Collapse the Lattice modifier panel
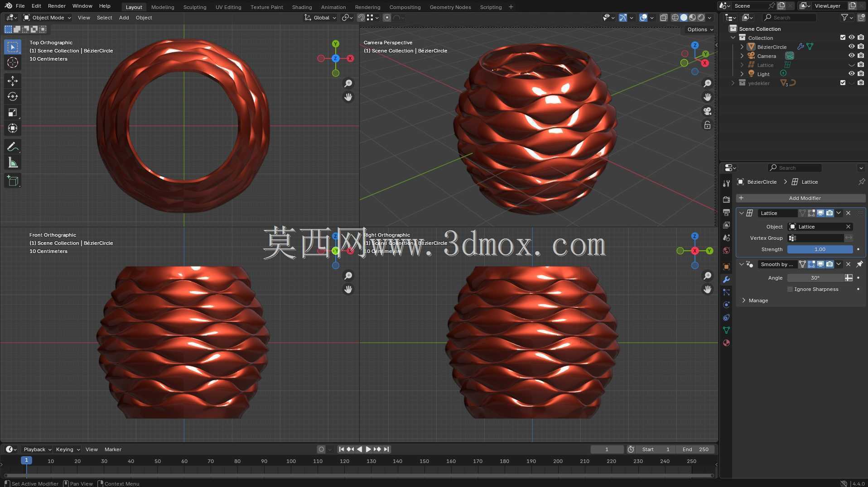Viewport: 868px width, 487px height. [x=742, y=213]
